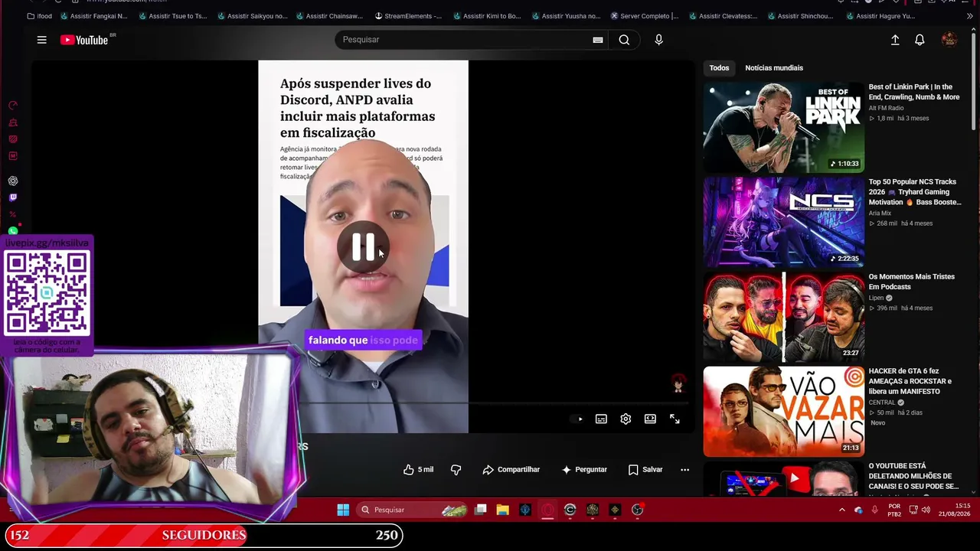Open the player settings gear
Screen dimensions: 980x551
626,419
